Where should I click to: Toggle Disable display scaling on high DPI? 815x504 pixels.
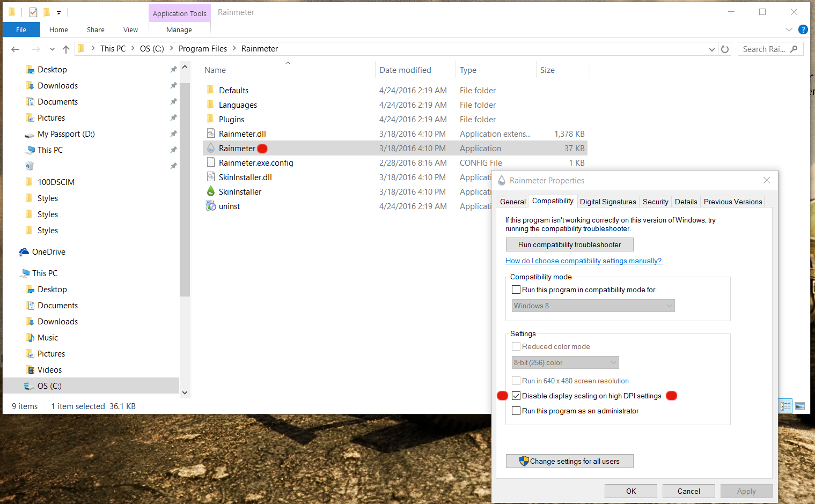[516, 396]
